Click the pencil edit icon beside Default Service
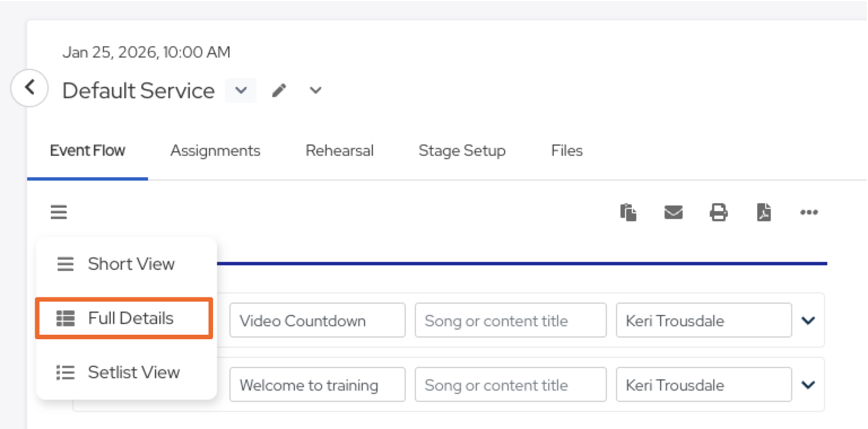868x429 pixels. (279, 90)
